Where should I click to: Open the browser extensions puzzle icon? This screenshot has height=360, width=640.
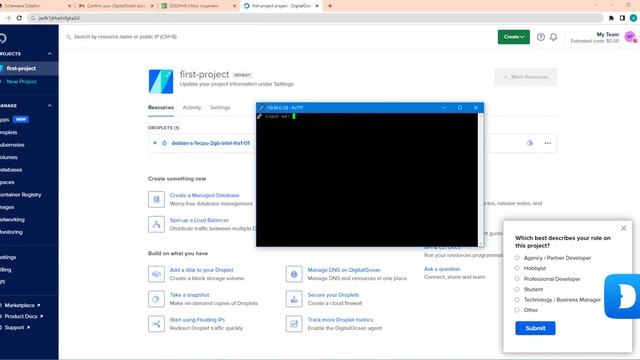tap(611, 18)
